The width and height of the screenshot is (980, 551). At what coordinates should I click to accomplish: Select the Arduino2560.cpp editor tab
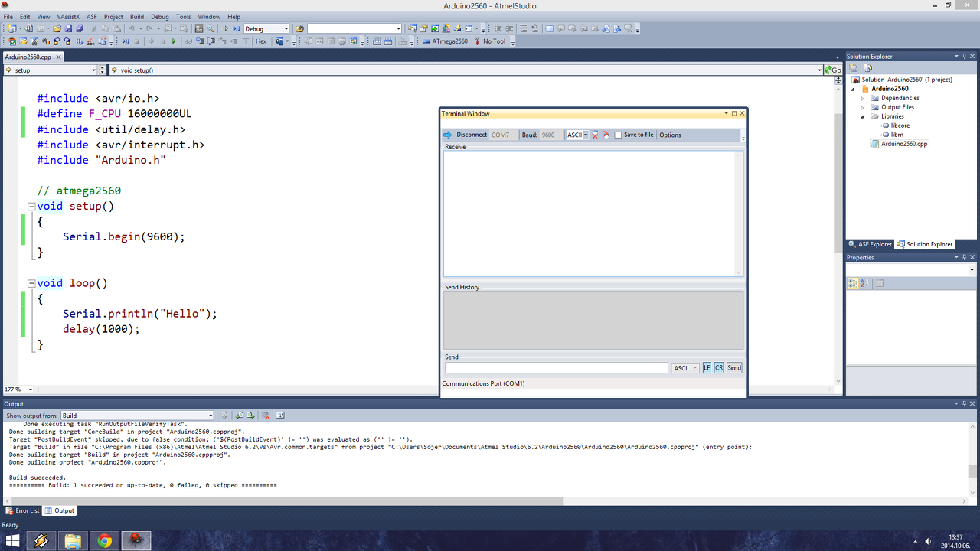28,57
